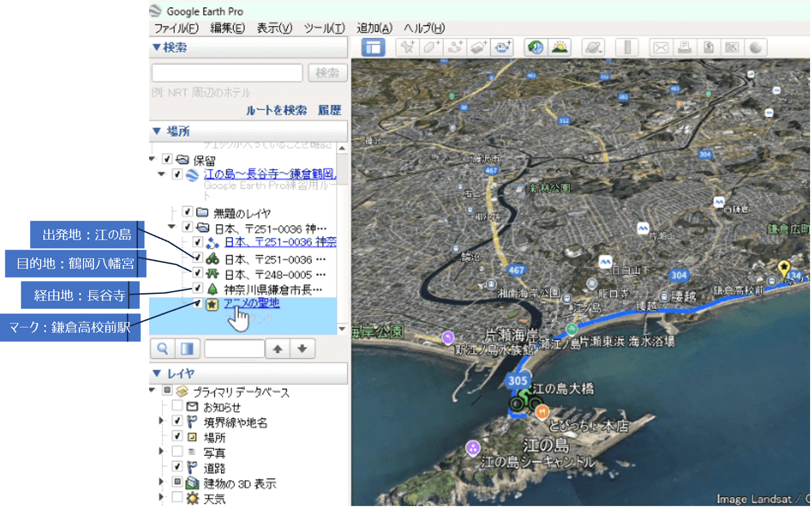Select the Add Polygon tool
This screenshot has height=507, width=812.
431,47
